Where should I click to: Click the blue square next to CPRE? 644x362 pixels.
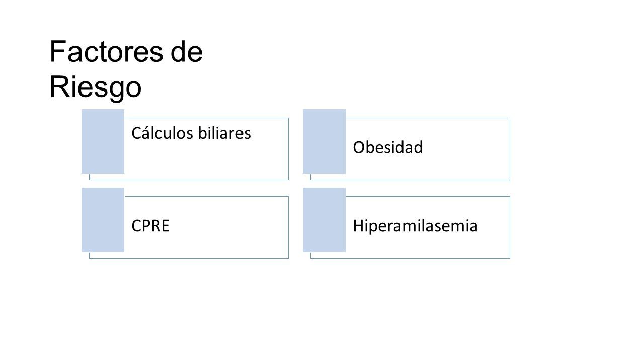click(103, 220)
